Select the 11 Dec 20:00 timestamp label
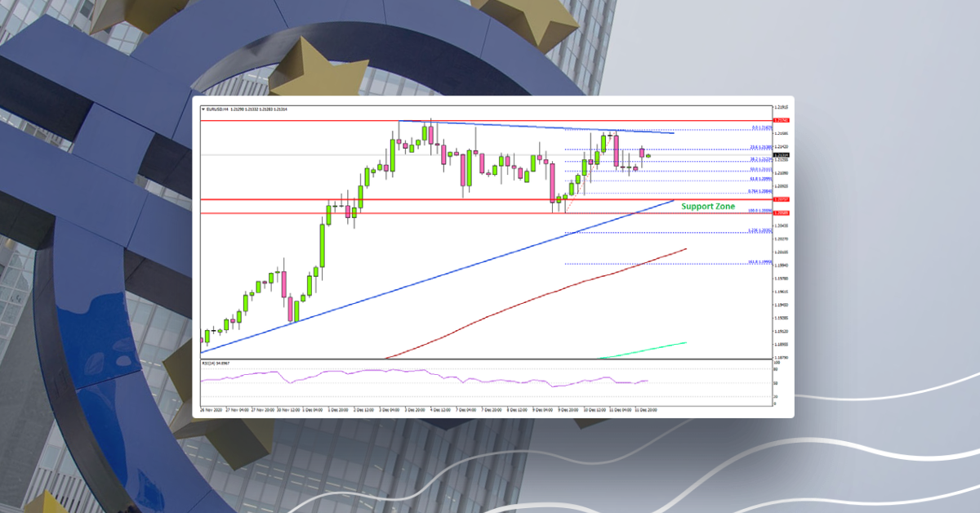The image size is (980, 513). click(645, 407)
